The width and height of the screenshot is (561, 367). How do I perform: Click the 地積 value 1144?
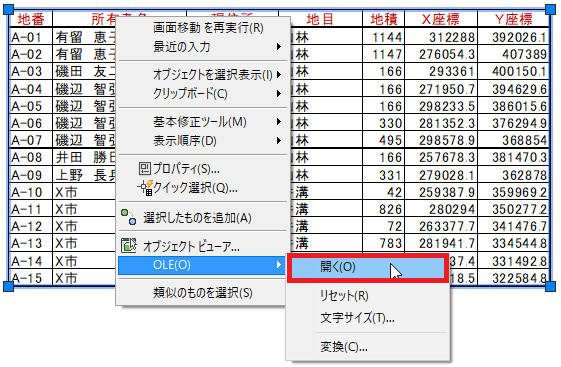387,37
